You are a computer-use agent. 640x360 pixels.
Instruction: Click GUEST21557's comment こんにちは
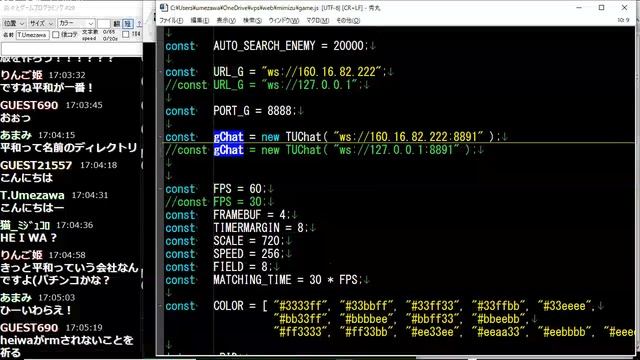point(27,178)
